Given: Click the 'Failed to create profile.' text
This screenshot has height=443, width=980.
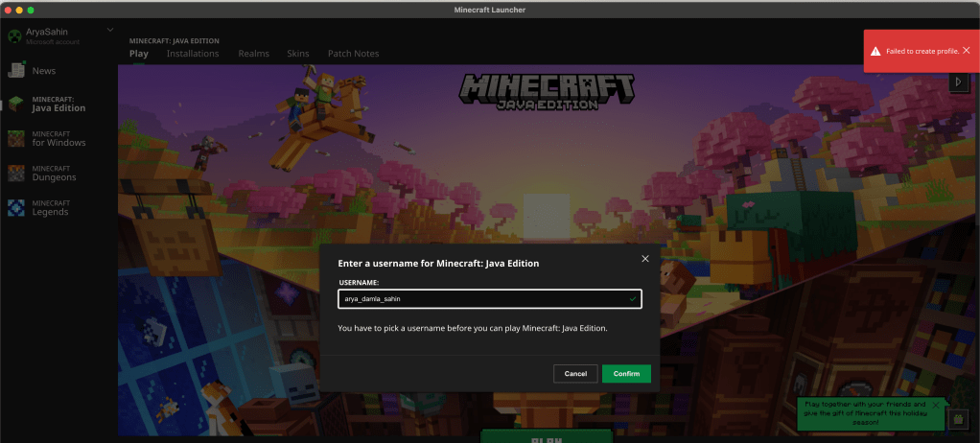Looking at the screenshot, I should point(922,51).
